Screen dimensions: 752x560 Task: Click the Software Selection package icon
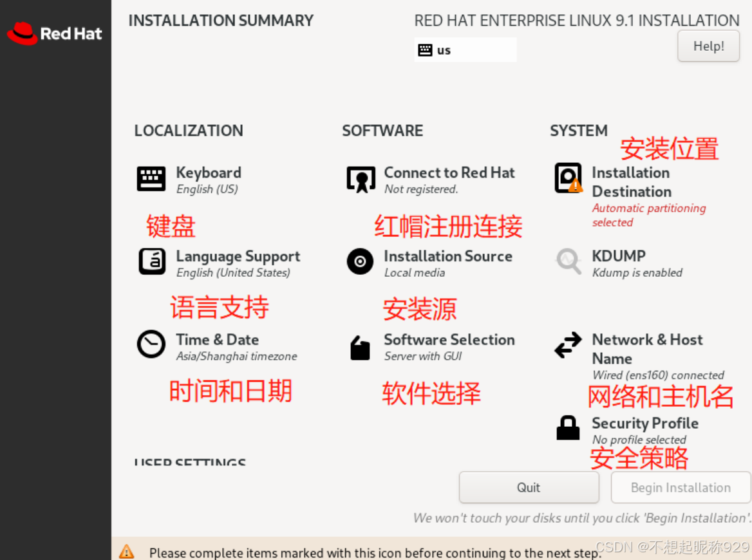tap(360, 347)
